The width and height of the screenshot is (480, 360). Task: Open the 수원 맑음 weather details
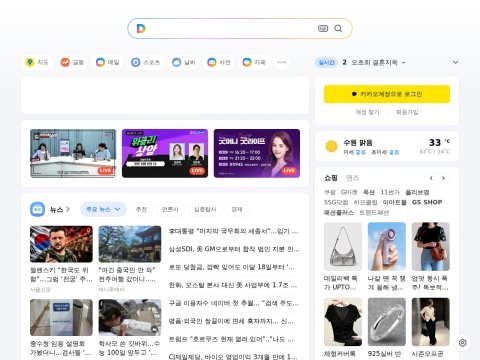point(358,143)
